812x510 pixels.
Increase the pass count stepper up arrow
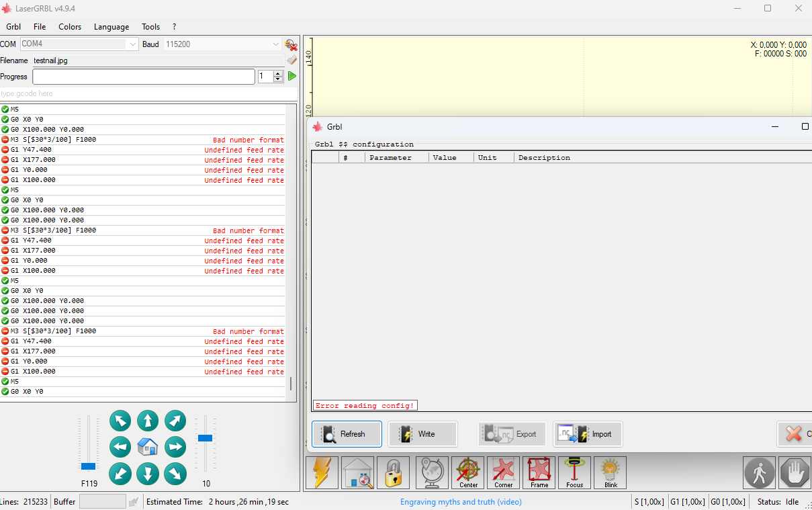point(278,73)
